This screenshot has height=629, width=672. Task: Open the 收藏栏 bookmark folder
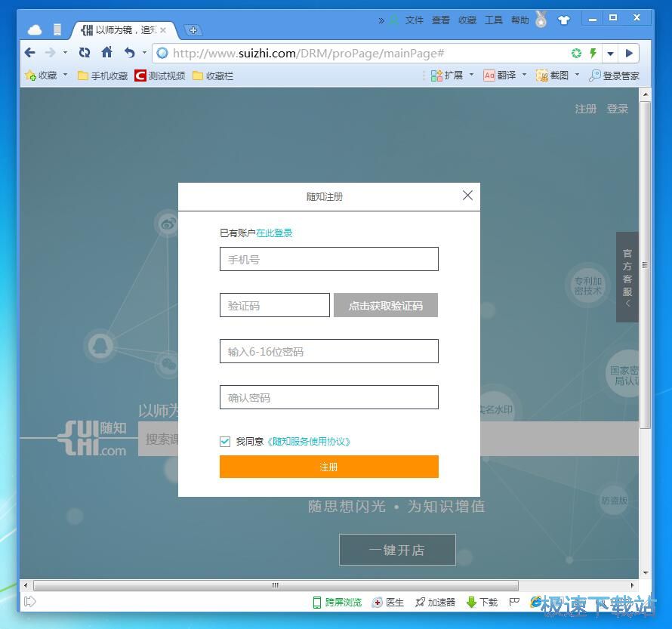[213, 76]
